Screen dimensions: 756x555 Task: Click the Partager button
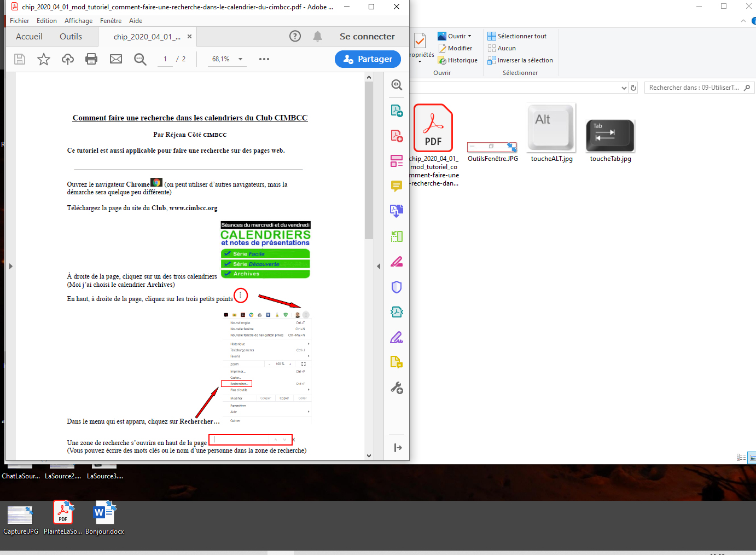click(368, 59)
